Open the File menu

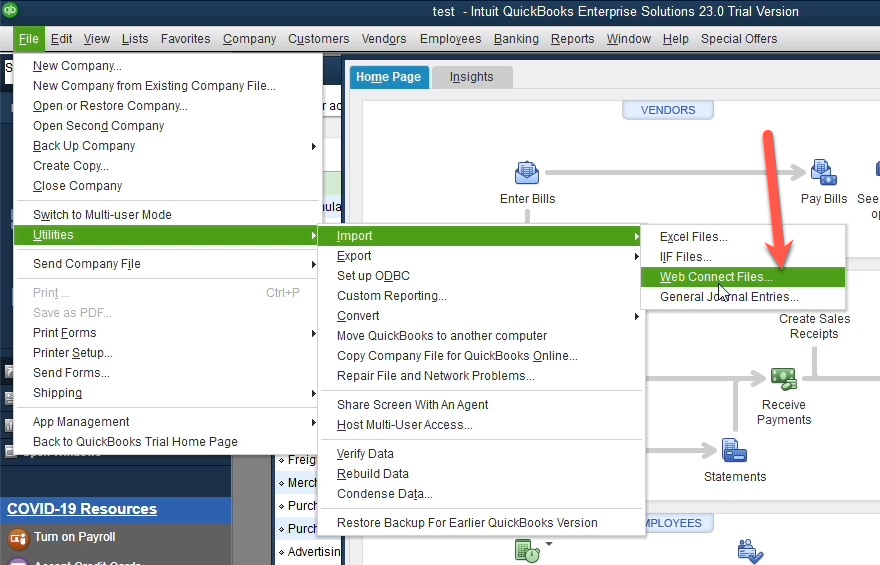coord(29,39)
